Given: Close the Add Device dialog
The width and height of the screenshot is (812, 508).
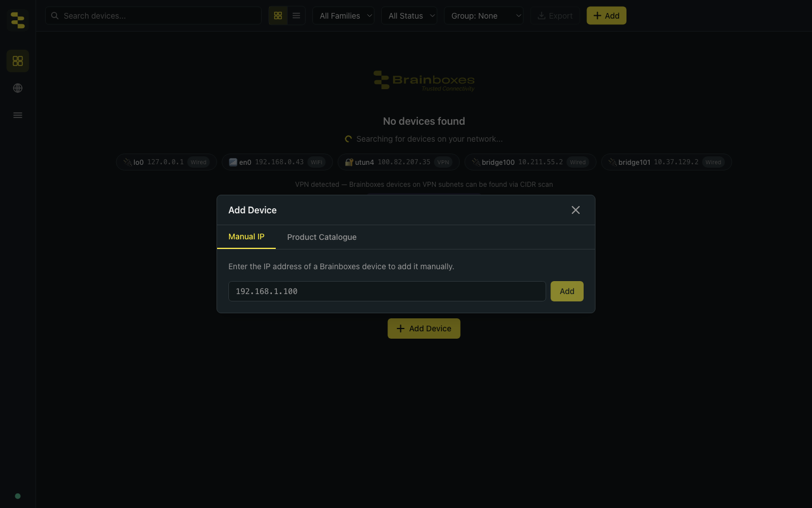Looking at the screenshot, I should 576,210.
